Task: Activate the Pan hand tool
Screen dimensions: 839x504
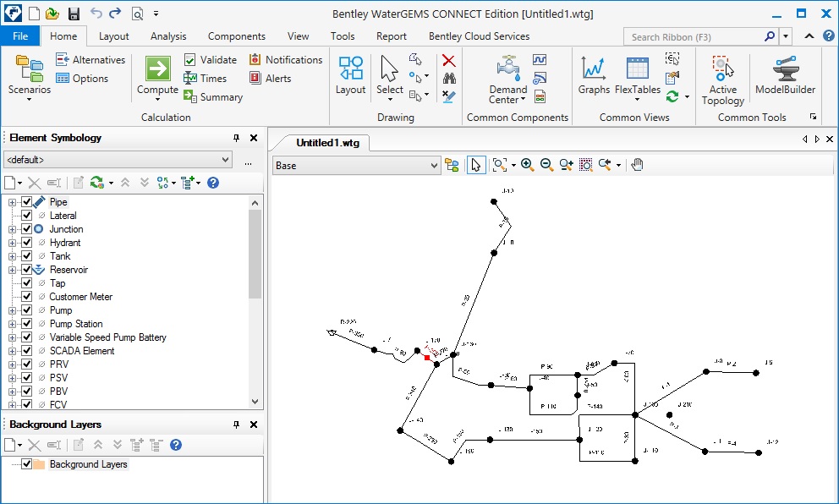Action: tap(638, 165)
